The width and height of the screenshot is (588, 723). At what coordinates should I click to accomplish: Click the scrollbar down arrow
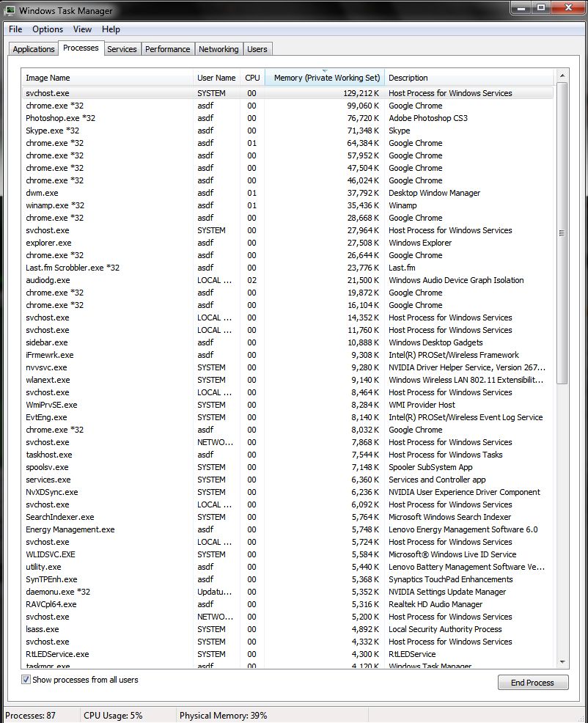tap(562, 662)
